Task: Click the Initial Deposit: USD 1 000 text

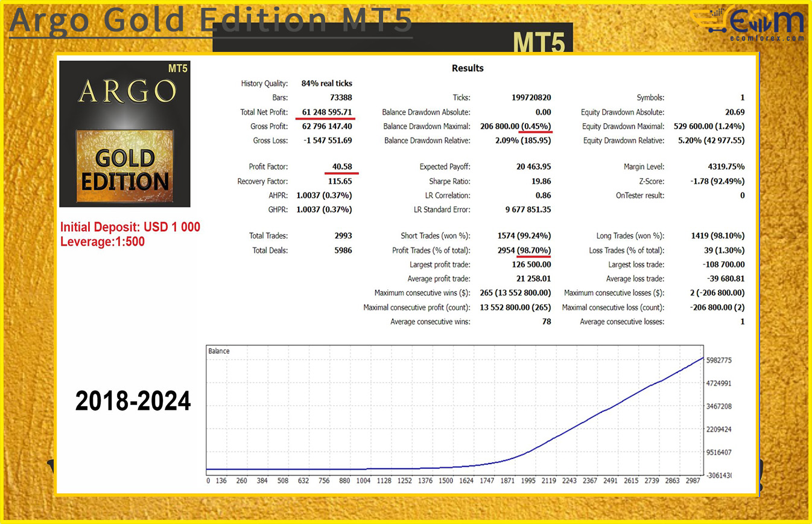Action: coord(130,228)
